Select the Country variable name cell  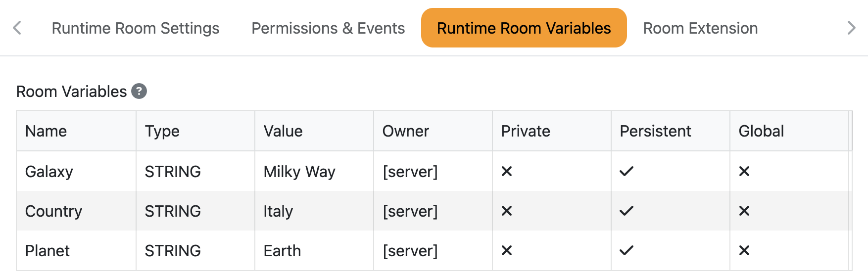pos(76,211)
